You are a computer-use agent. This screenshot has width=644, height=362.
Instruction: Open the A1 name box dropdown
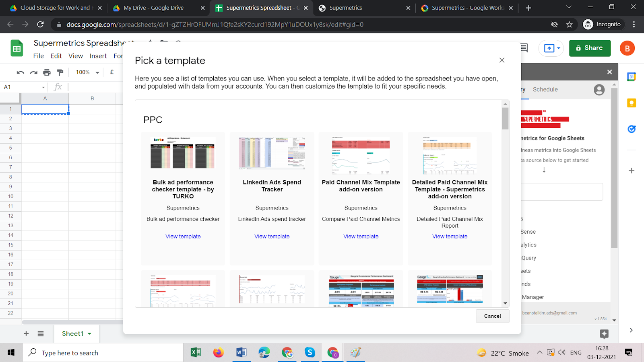click(x=43, y=87)
